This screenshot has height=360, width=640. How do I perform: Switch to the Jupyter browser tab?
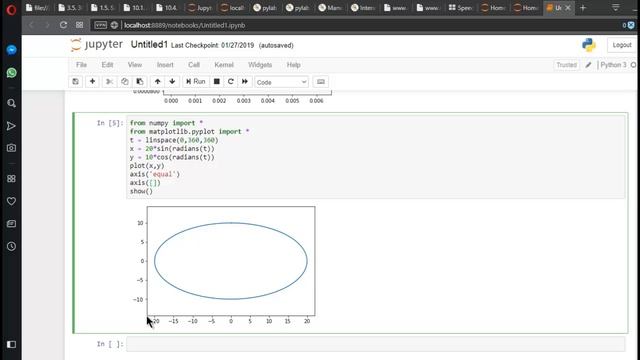point(200,8)
